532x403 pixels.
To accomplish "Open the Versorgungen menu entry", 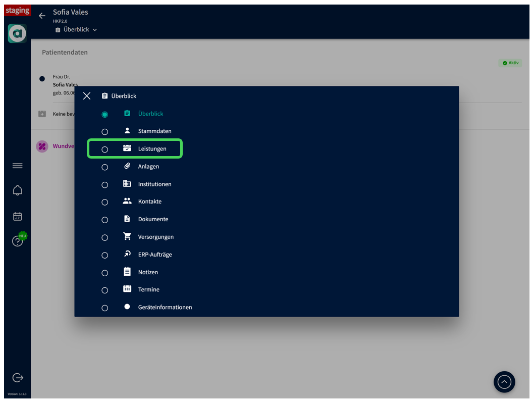I will point(155,237).
